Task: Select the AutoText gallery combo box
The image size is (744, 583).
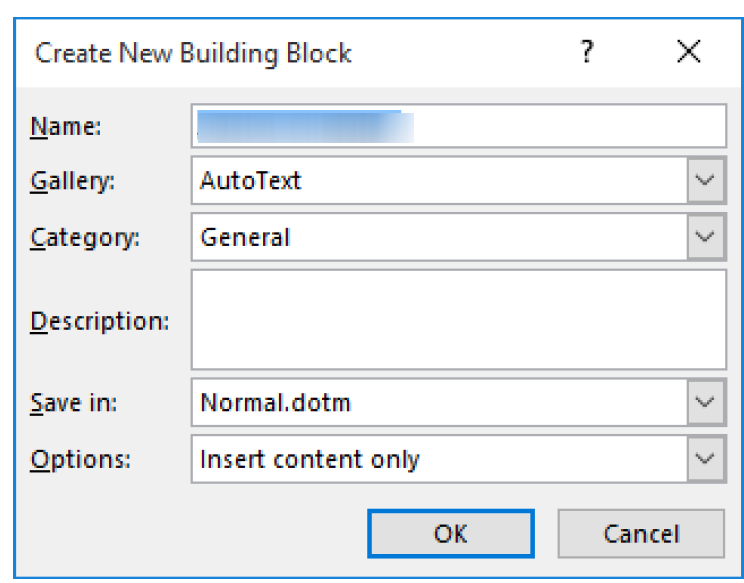Action: click(459, 181)
